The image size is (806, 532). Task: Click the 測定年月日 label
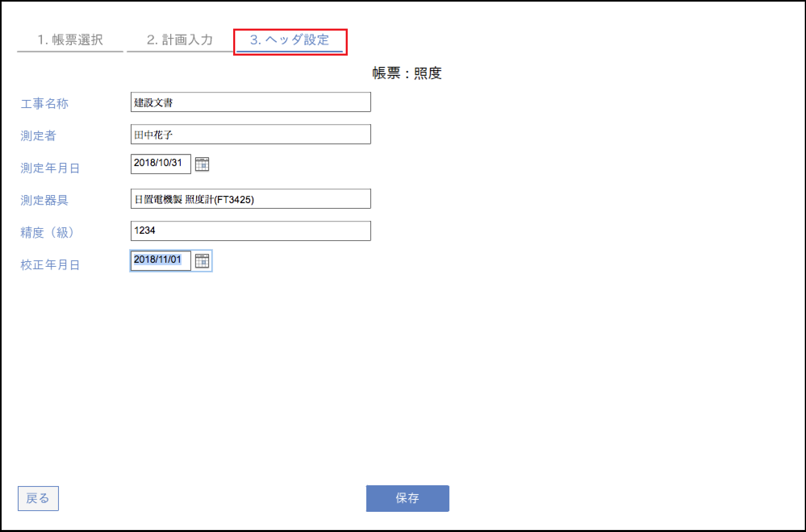[x=50, y=168]
